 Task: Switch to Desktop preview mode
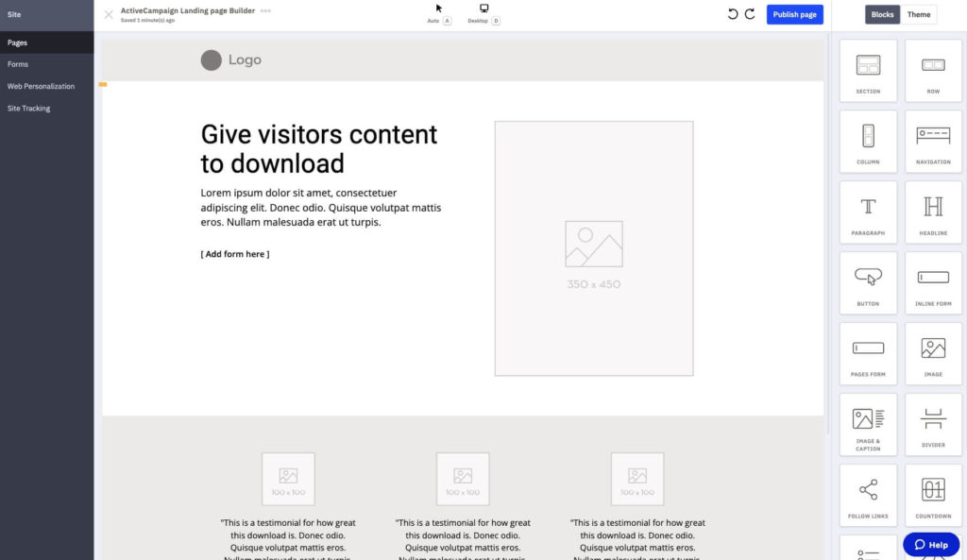(x=483, y=13)
